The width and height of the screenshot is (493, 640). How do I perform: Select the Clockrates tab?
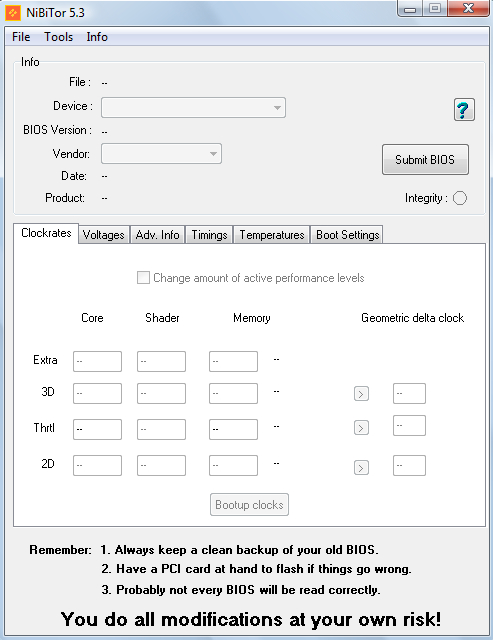[x=46, y=233]
